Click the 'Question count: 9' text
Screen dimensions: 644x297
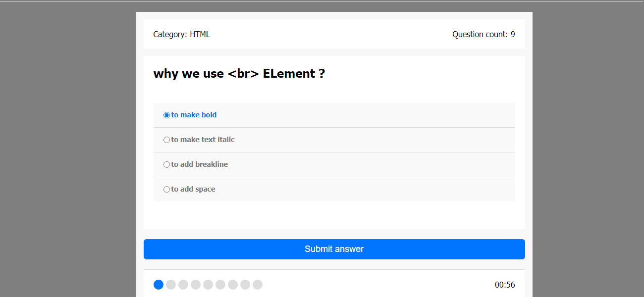(483, 34)
